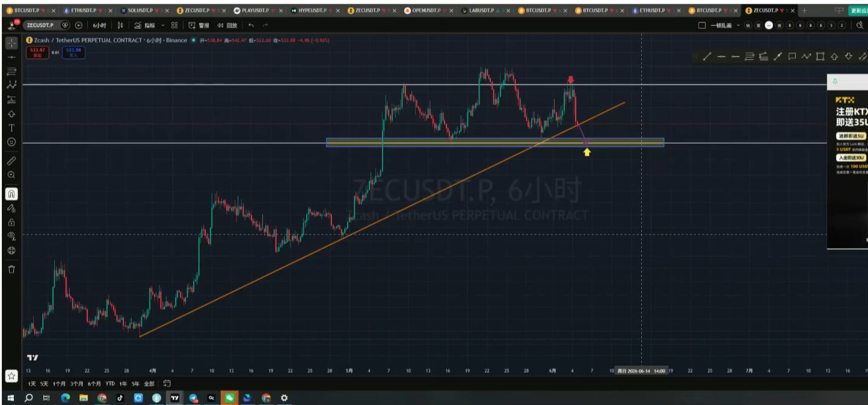Select the ruler measure tool
The width and height of the screenshot is (868, 405).
(x=11, y=161)
